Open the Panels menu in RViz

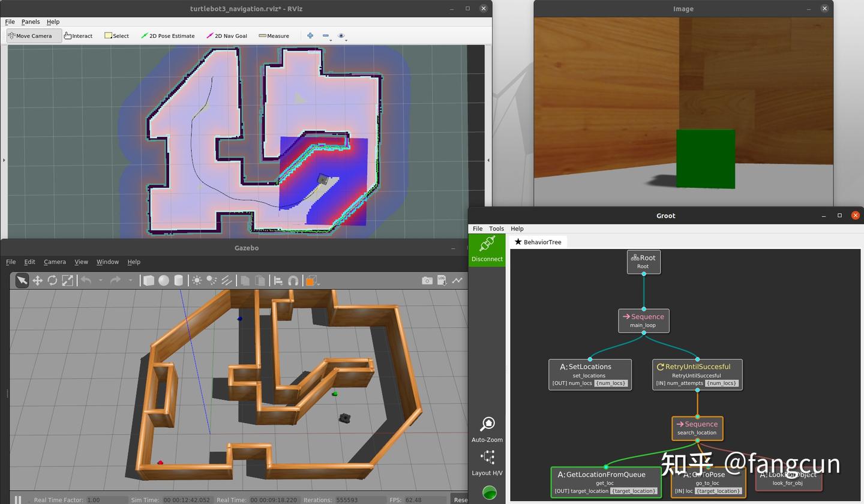[x=30, y=22]
